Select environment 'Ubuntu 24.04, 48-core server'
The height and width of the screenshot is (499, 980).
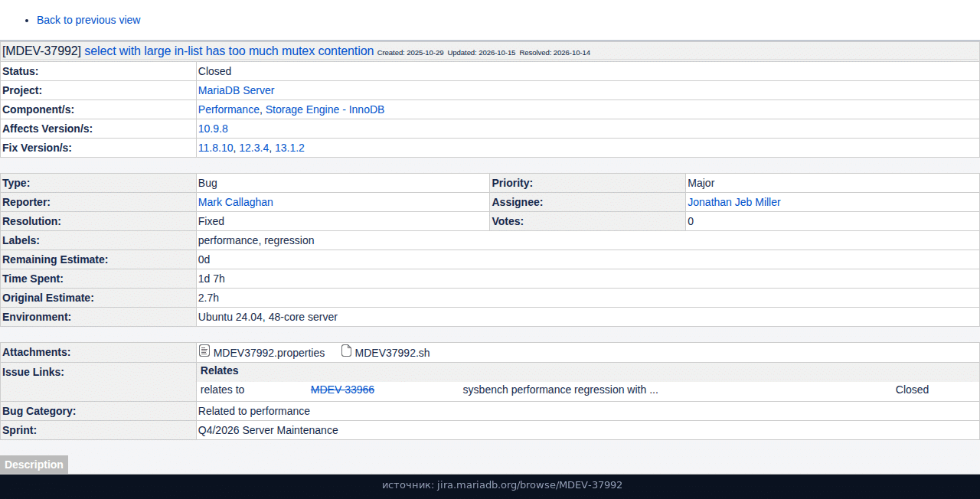[x=267, y=317]
